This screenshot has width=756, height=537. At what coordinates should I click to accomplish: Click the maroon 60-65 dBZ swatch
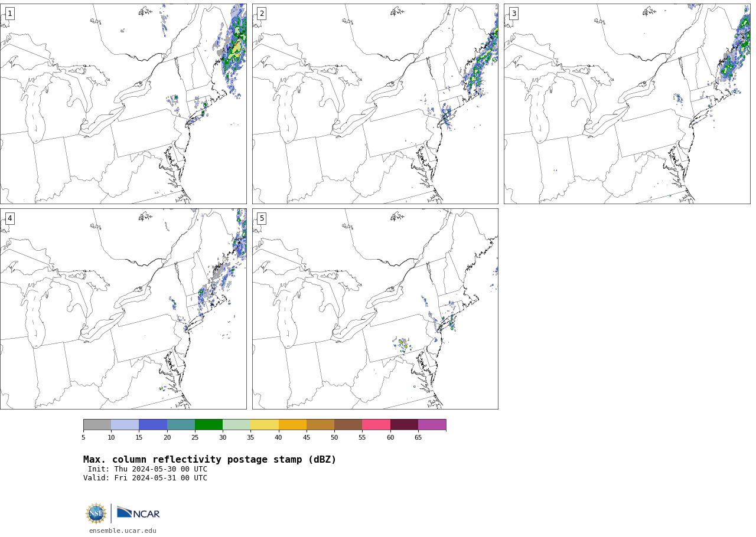pos(404,425)
